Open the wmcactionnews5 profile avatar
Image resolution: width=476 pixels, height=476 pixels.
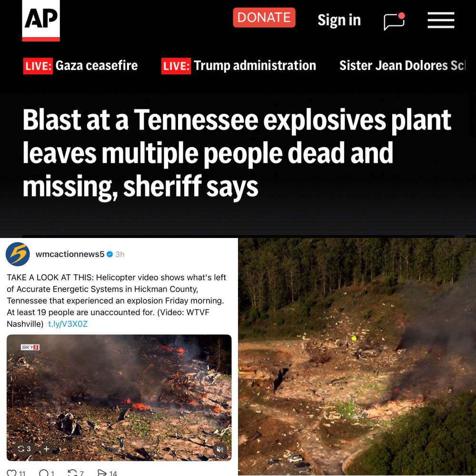point(18,254)
